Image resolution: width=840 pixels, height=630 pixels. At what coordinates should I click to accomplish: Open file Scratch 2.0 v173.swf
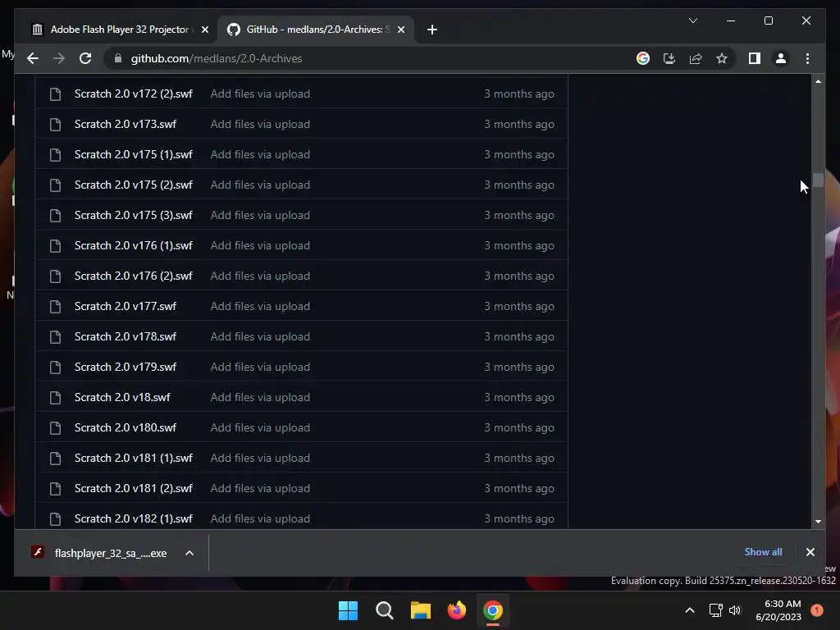click(x=126, y=125)
